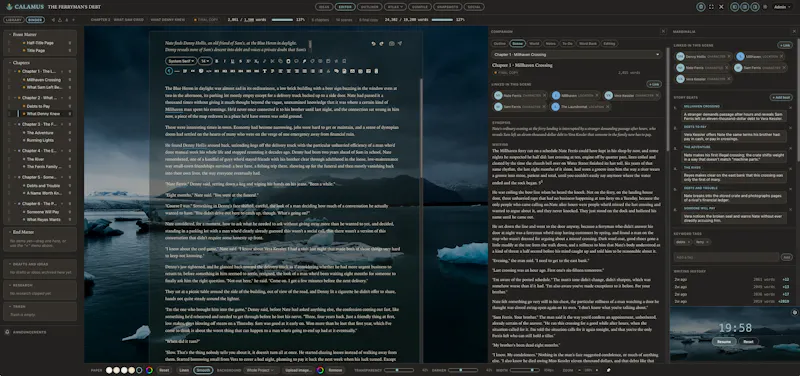Screen dimensions: 800x376
Task: Select Smooth paper texture
Action: coord(203,370)
